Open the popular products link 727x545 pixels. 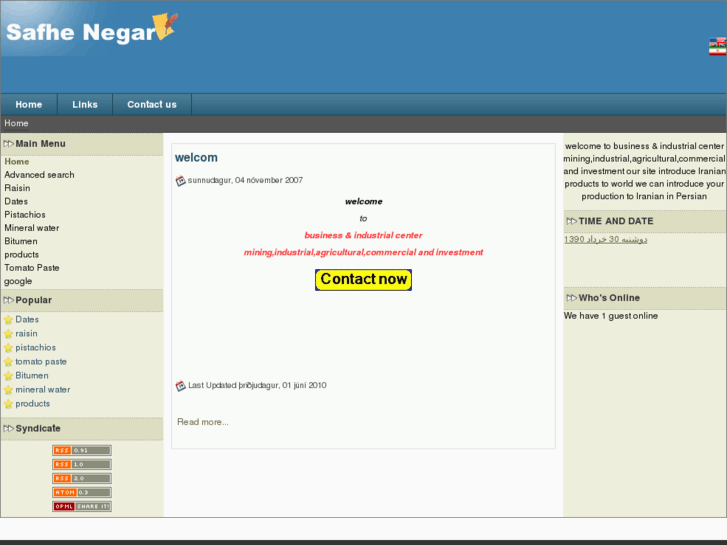coord(32,404)
